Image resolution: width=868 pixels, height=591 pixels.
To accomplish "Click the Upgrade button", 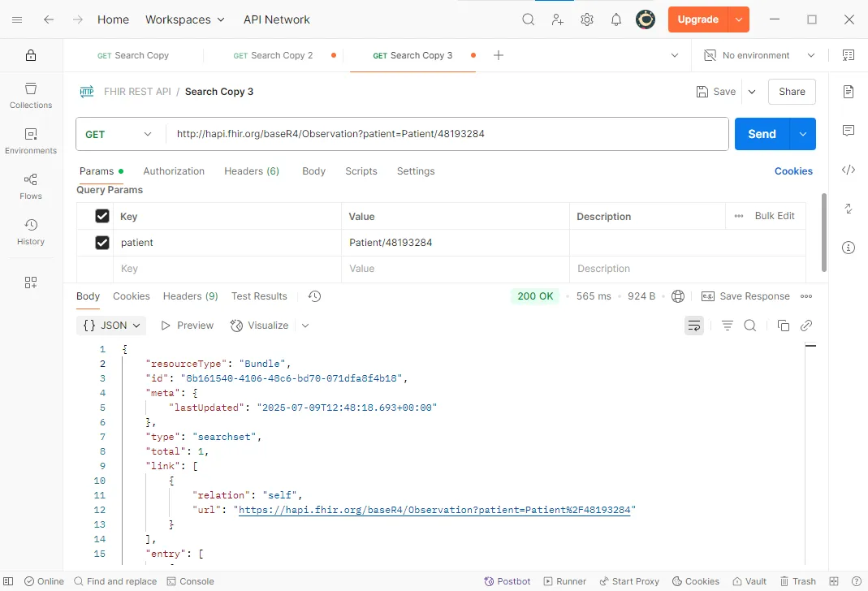I will tap(698, 19).
